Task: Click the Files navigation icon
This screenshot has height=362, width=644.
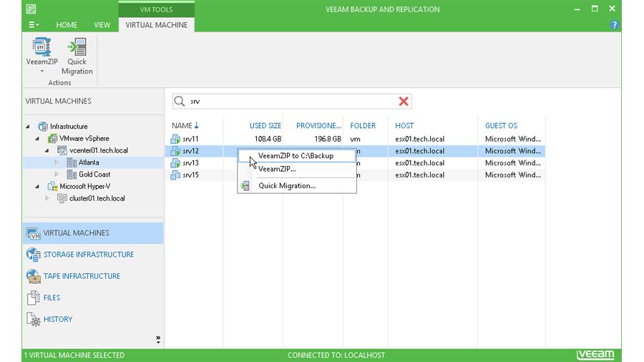Action: tap(33, 298)
